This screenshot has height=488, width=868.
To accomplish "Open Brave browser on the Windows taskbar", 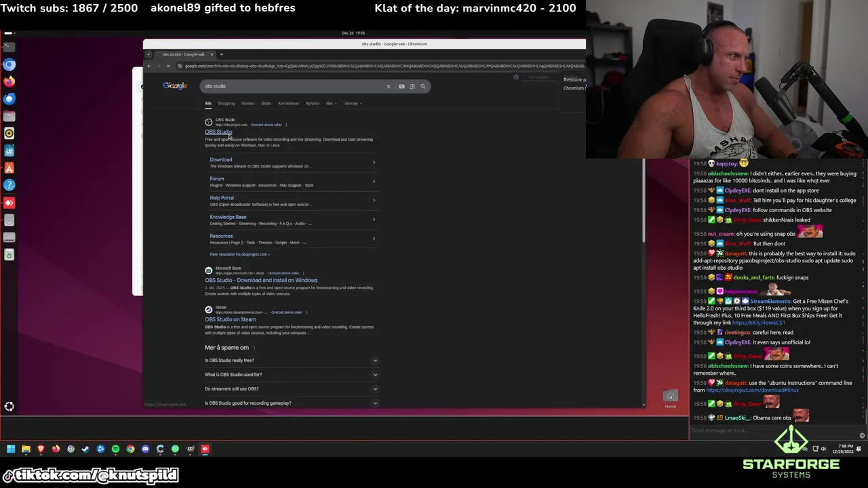I will (41, 449).
